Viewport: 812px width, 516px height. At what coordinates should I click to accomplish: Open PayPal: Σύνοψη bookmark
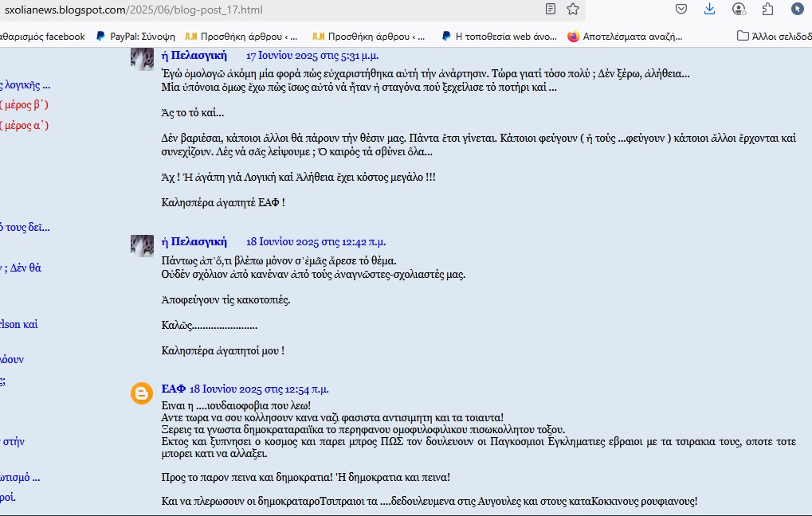[x=135, y=36]
